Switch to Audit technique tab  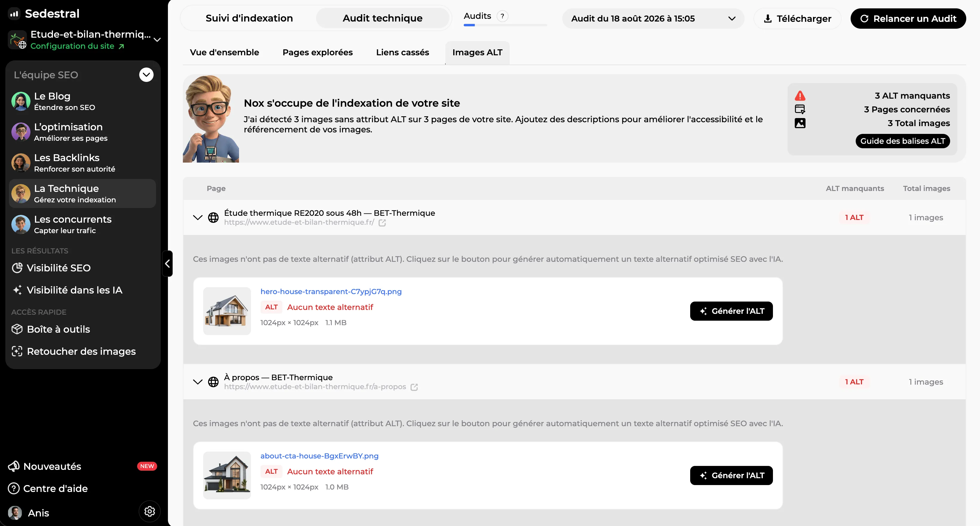click(x=382, y=18)
